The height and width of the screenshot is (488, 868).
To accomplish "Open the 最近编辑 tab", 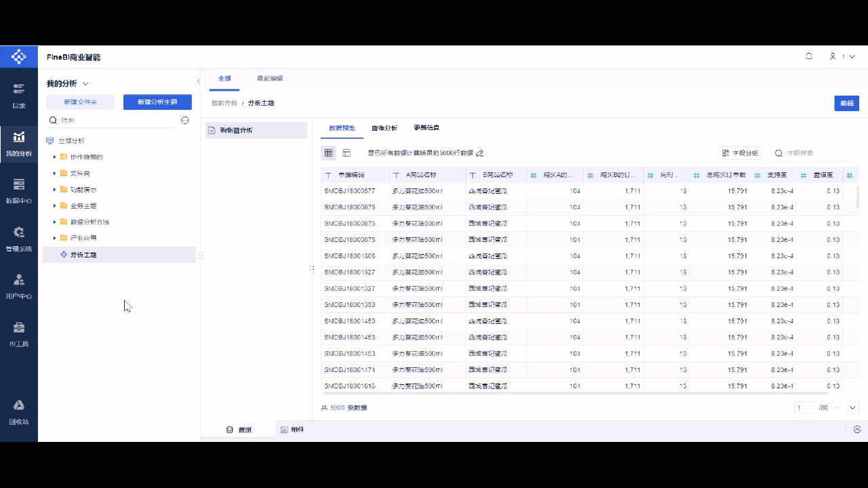I will (270, 78).
